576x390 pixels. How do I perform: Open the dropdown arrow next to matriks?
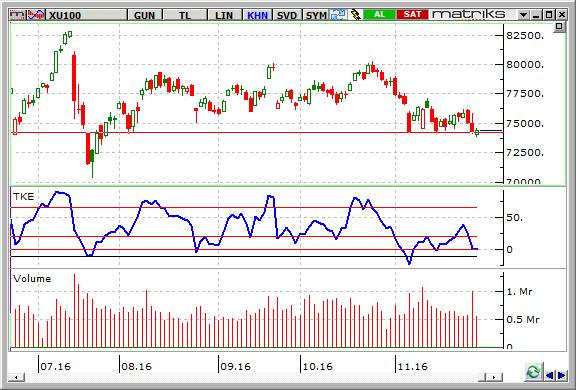click(x=523, y=15)
